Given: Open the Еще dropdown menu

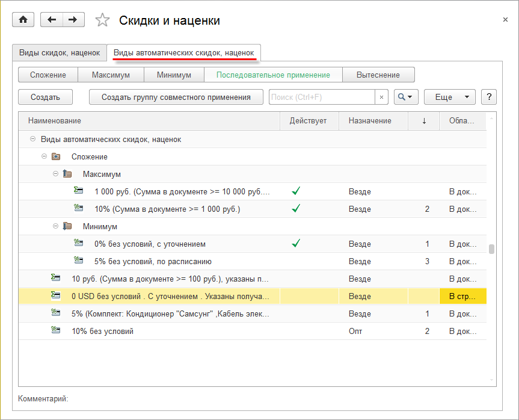Looking at the screenshot, I should click(449, 97).
